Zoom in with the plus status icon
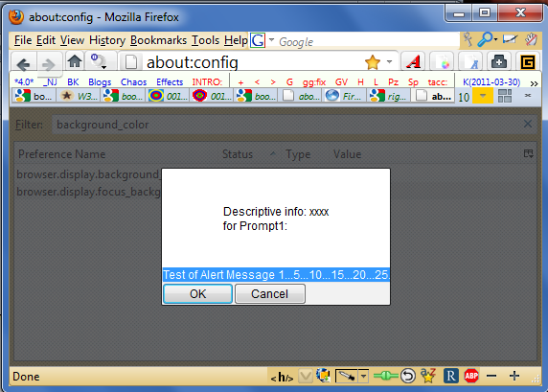Viewport: 548px width, 392px height. [514, 376]
